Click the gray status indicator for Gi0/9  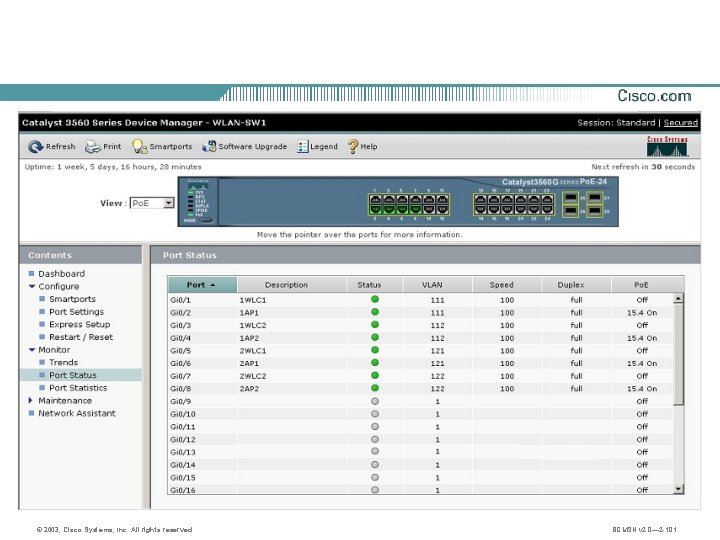(375, 401)
